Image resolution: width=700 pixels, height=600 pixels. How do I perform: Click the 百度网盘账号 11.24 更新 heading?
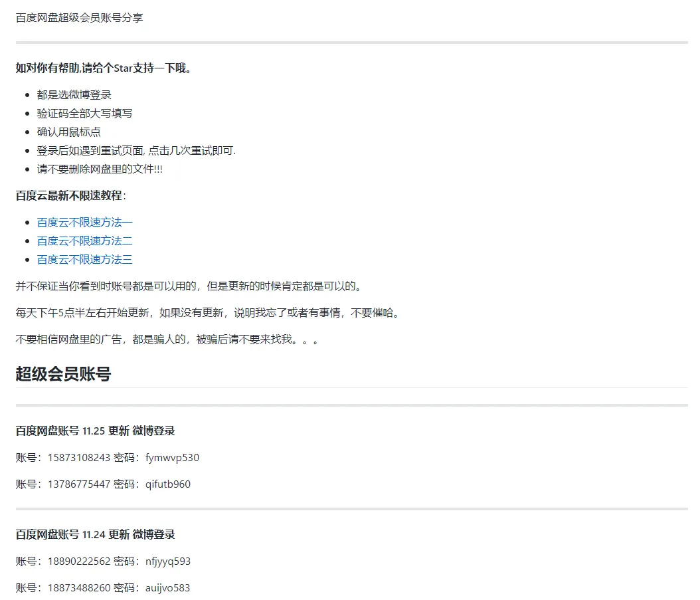tap(95, 534)
